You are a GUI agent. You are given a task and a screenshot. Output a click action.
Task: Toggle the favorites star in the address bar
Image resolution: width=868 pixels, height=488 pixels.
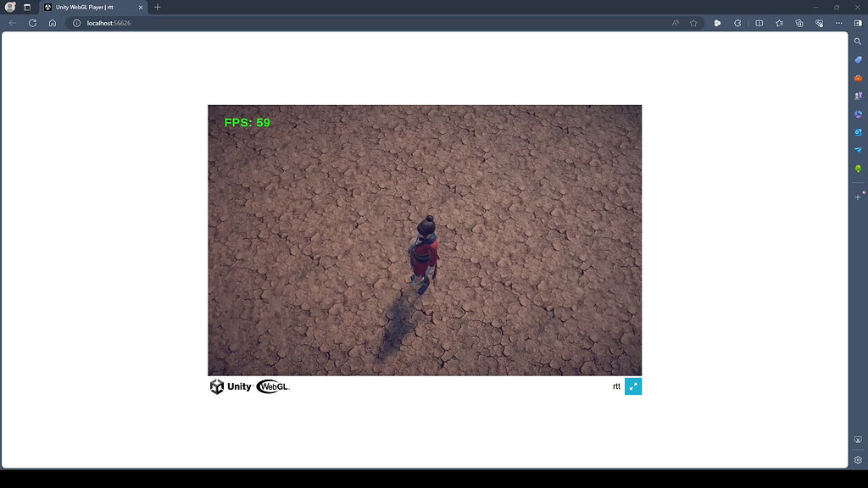693,23
